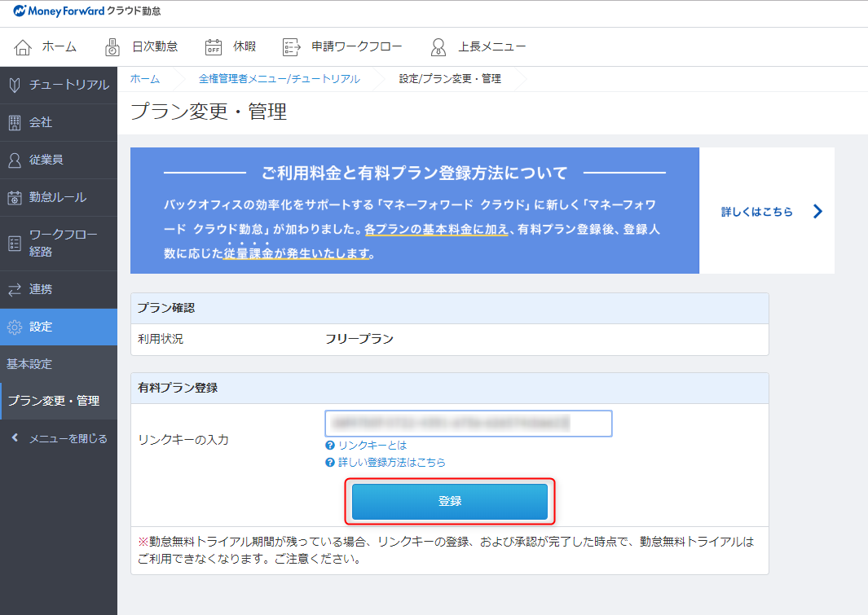868x615 pixels.
Task: Collapse sidebar with the メニューを閉じる arrow
Action: click(15, 438)
